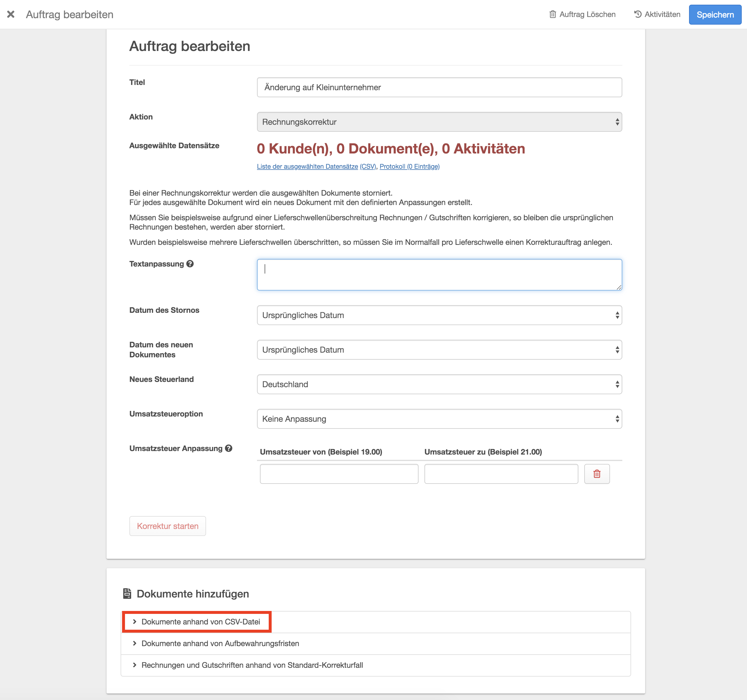
Task: Close the Auftrag bearbeiten dialog with X
Action: 11,14
